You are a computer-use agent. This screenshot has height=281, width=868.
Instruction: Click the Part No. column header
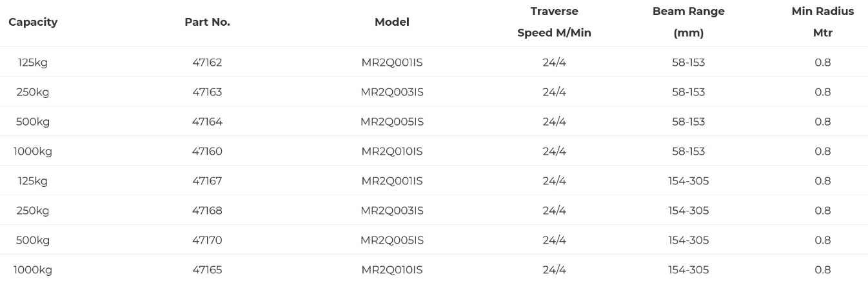click(207, 22)
